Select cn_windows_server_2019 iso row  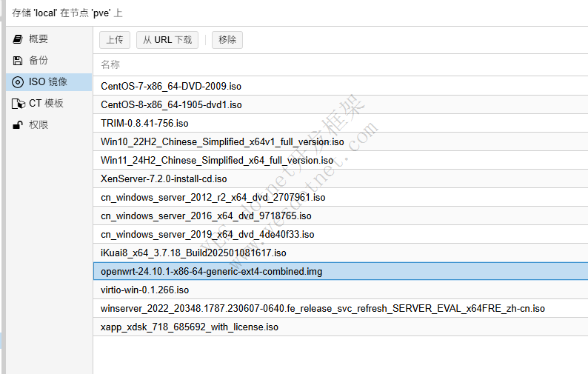click(341, 234)
